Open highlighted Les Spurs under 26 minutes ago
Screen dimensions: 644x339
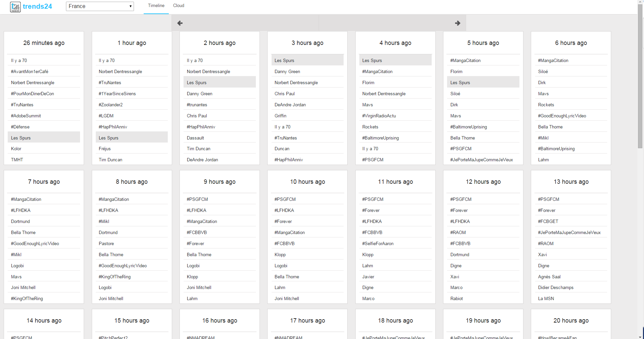click(x=44, y=138)
